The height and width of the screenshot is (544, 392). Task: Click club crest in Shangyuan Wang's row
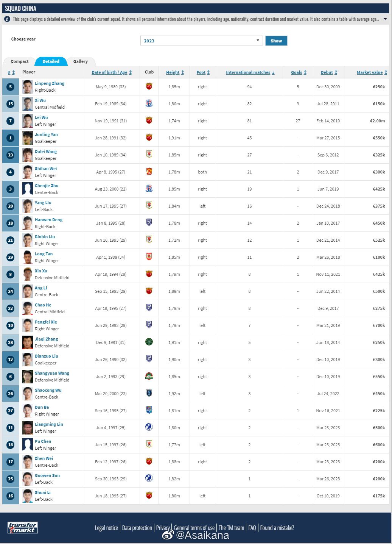click(149, 376)
